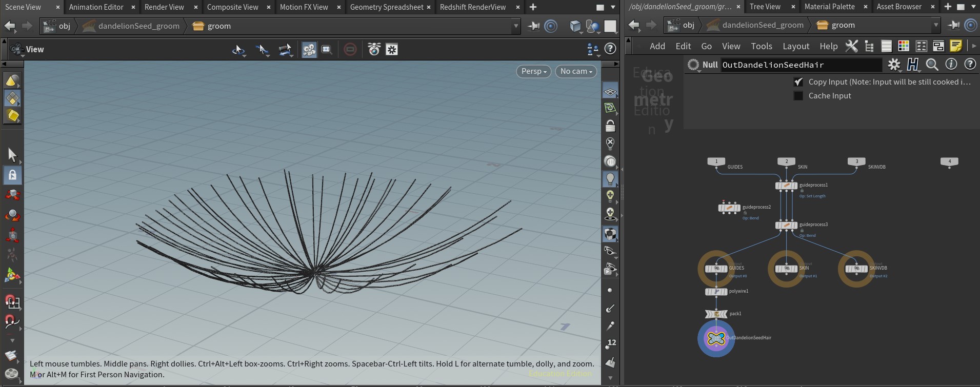The height and width of the screenshot is (387, 980).
Task: Click the dandelionSeed_groom path button in network pane
Action: pyautogui.click(x=762, y=25)
